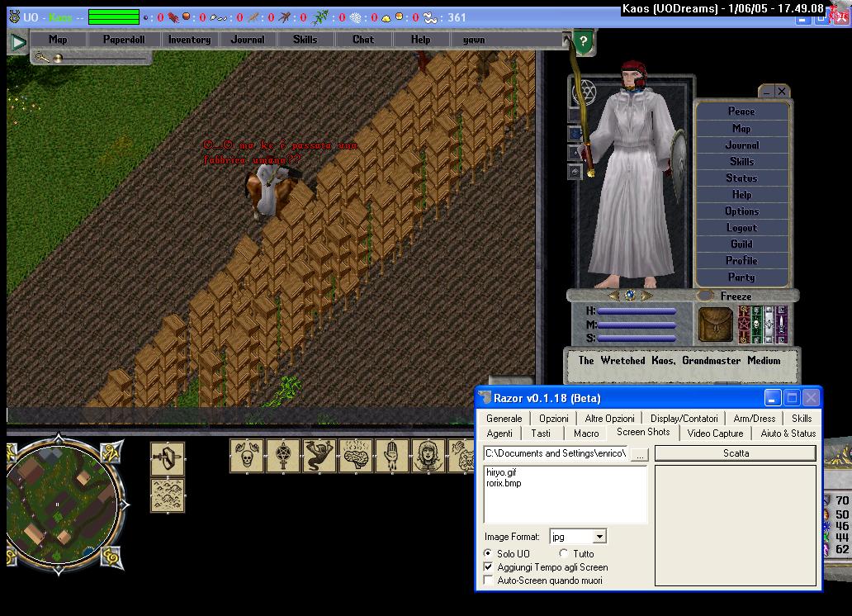
Task: Open the Altre Opzioni tab
Action: 609,418
